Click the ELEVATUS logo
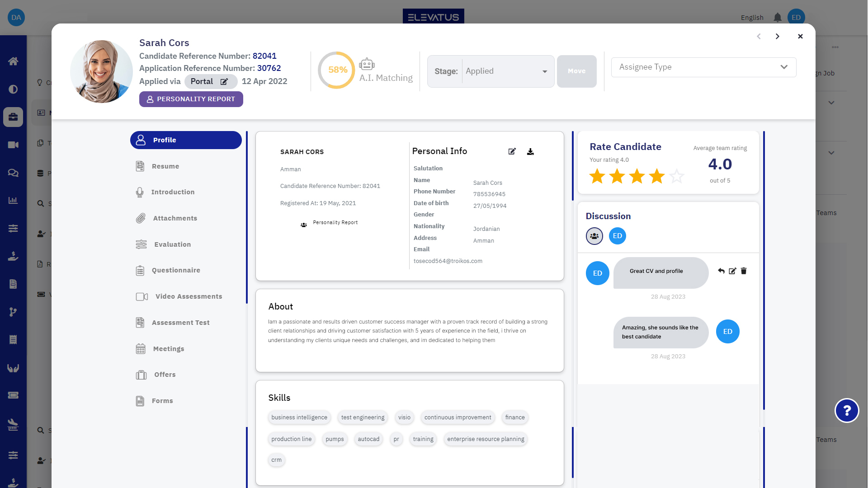Viewport: 868px width, 488px height. pyautogui.click(x=433, y=17)
